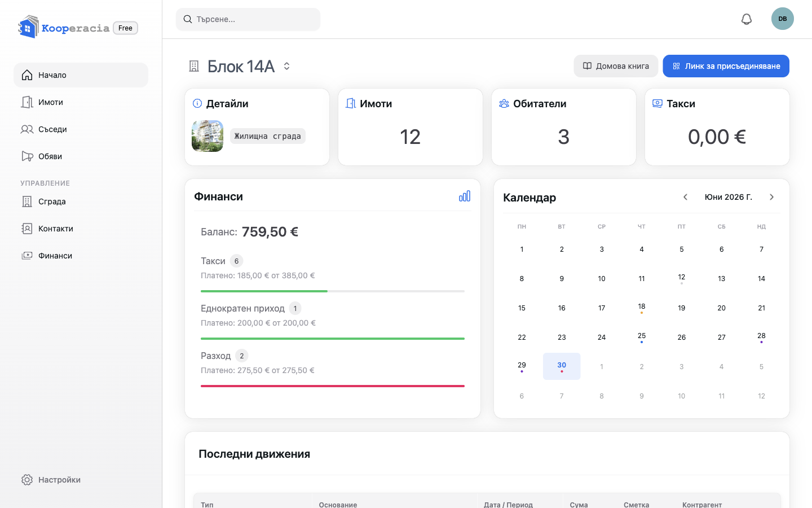Select June 29 in calendar
The width and height of the screenshot is (812, 508).
pyautogui.click(x=522, y=366)
